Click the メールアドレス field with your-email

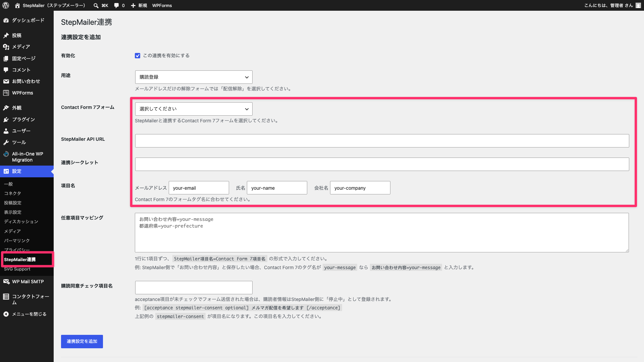tap(199, 188)
